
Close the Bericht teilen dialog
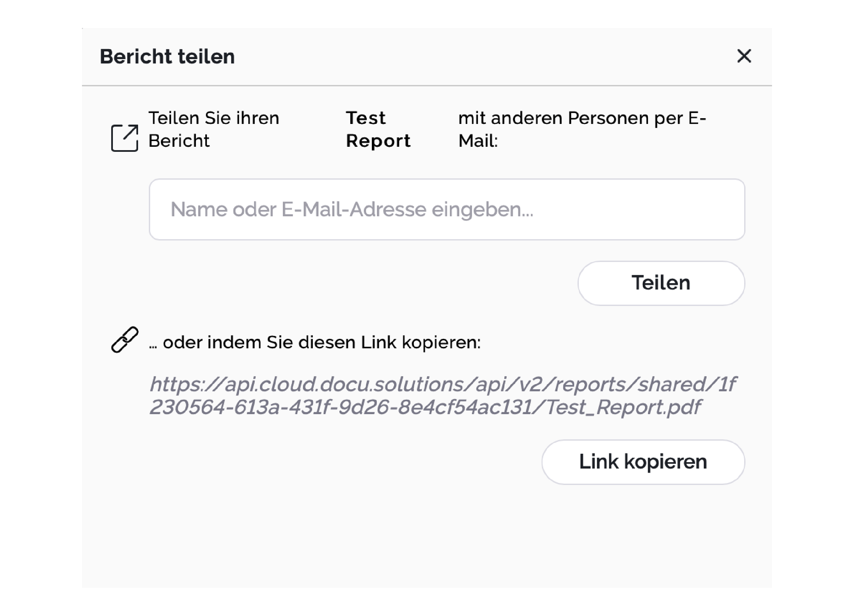(744, 56)
